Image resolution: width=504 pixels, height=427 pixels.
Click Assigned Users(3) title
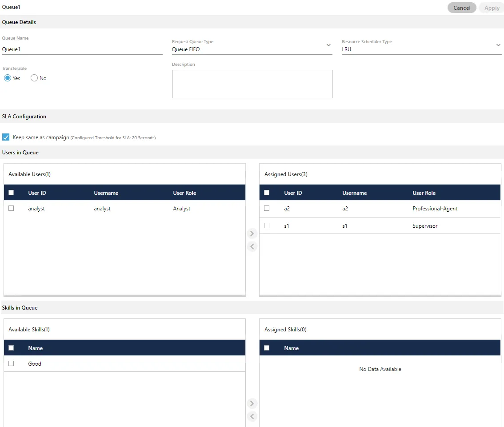[286, 174]
